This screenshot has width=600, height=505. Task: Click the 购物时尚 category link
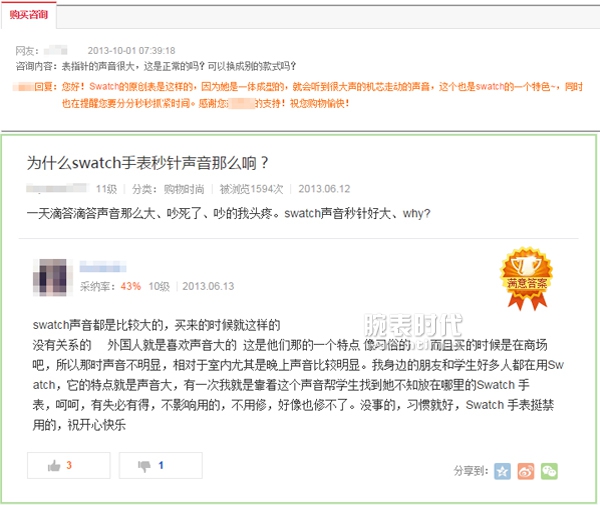184,189
